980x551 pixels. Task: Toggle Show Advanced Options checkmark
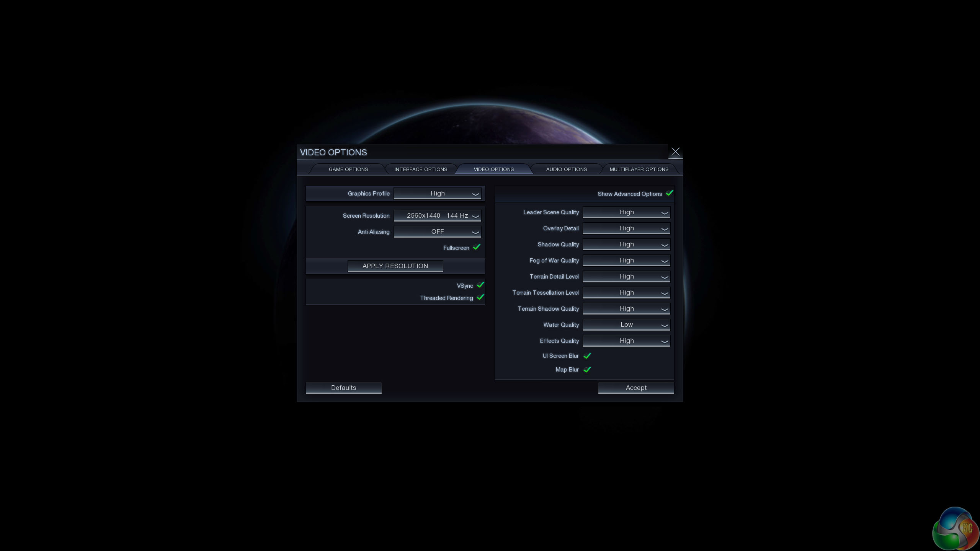tap(669, 193)
